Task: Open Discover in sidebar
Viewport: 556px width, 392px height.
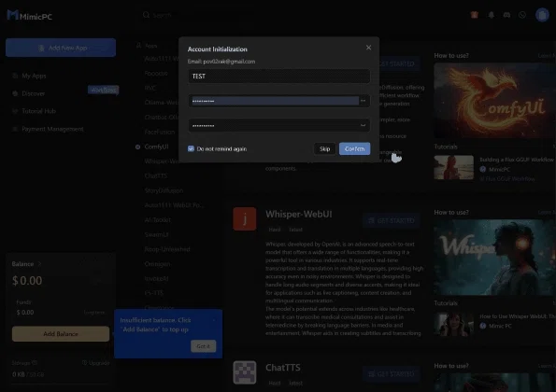Action: [x=34, y=93]
